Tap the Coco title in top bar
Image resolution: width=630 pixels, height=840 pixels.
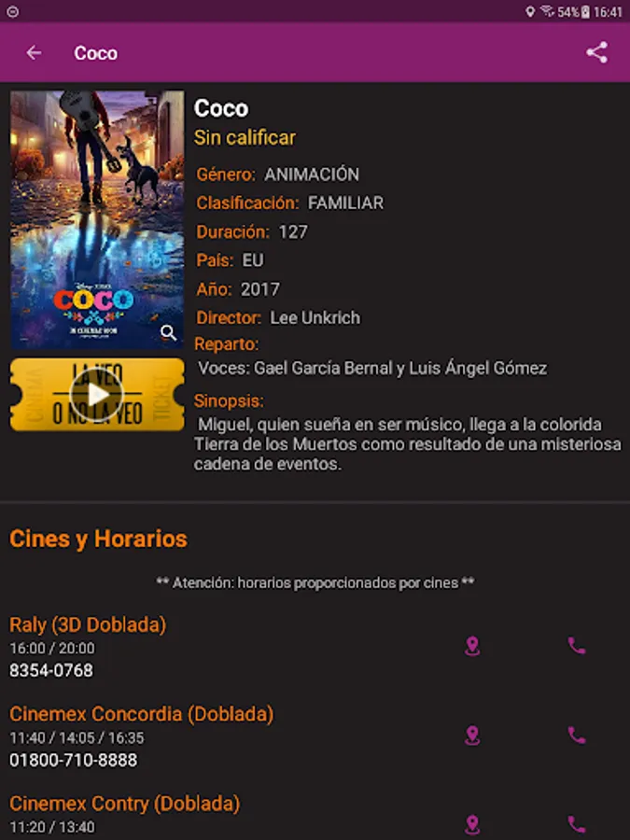click(x=96, y=53)
